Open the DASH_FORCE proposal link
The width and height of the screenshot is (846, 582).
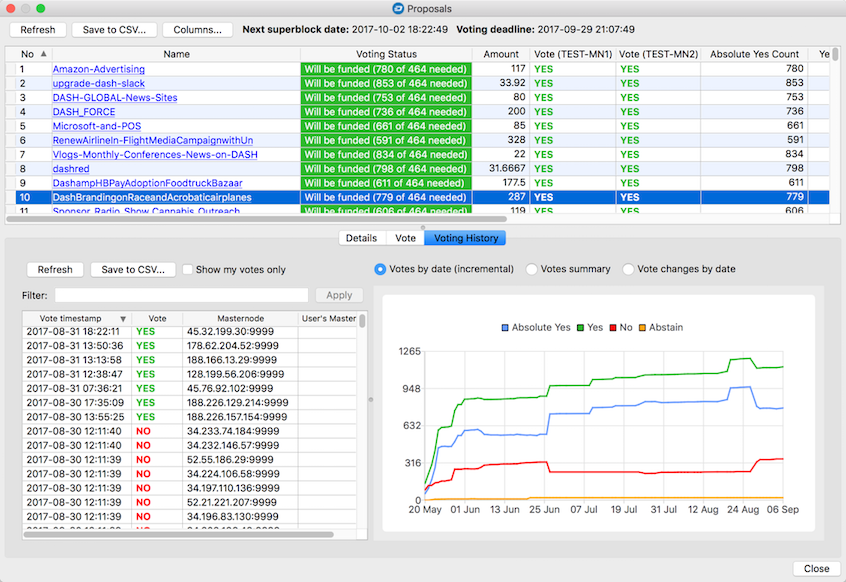coord(84,112)
